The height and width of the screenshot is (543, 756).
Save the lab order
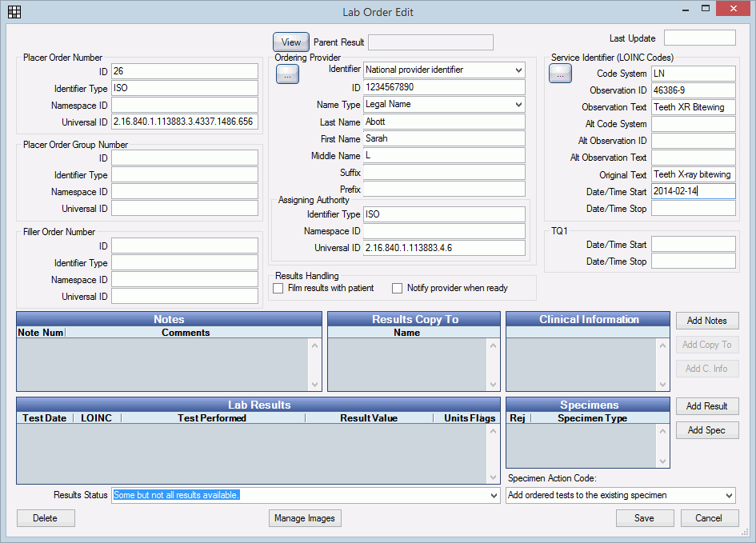pyautogui.click(x=644, y=518)
